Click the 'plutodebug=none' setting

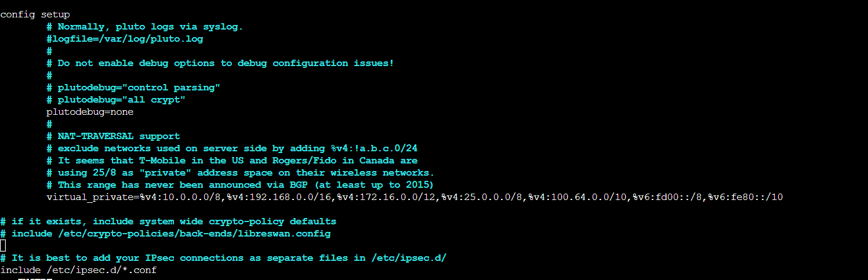point(90,112)
